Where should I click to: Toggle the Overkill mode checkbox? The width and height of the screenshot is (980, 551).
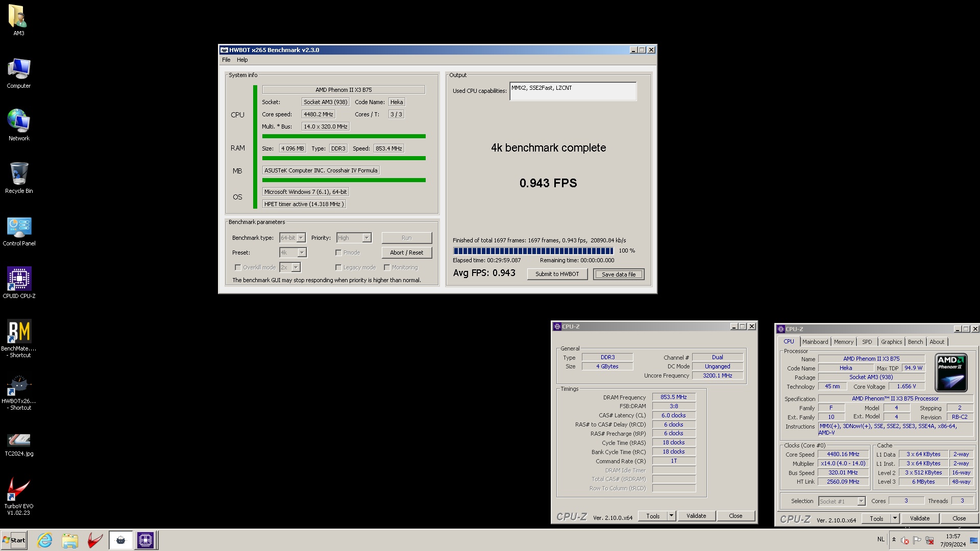coord(237,267)
